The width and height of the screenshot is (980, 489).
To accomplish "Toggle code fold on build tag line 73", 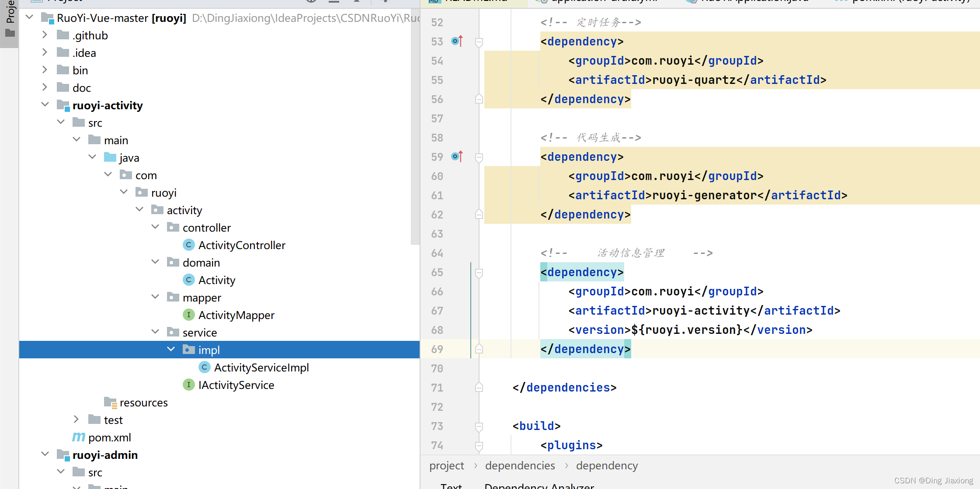I will click(479, 426).
